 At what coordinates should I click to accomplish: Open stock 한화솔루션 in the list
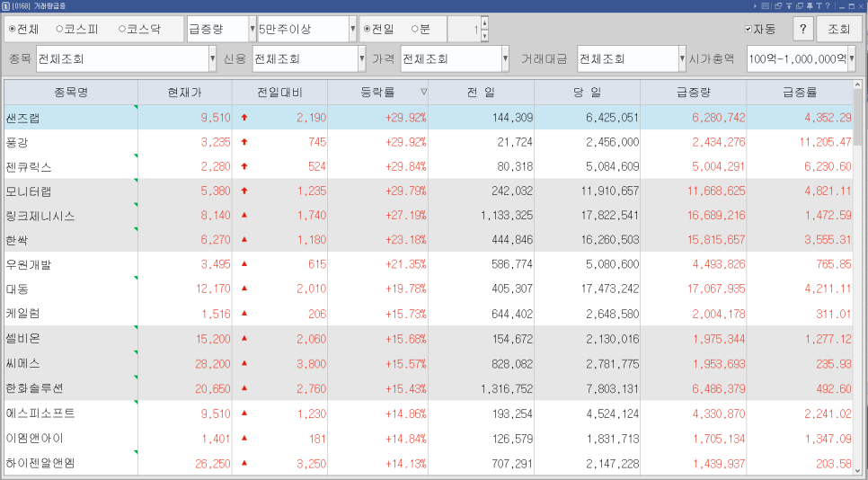pyautogui.click(x=34, y=388)
